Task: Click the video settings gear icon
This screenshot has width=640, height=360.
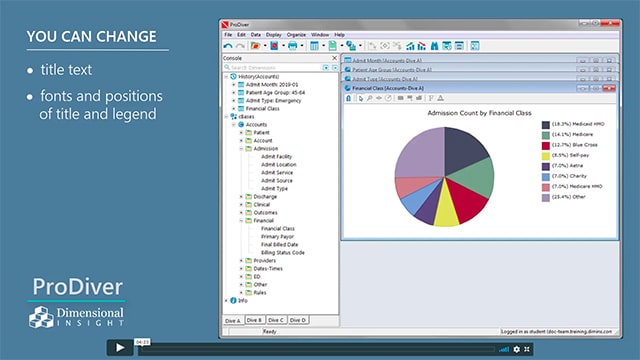Action: pos(517,349)
